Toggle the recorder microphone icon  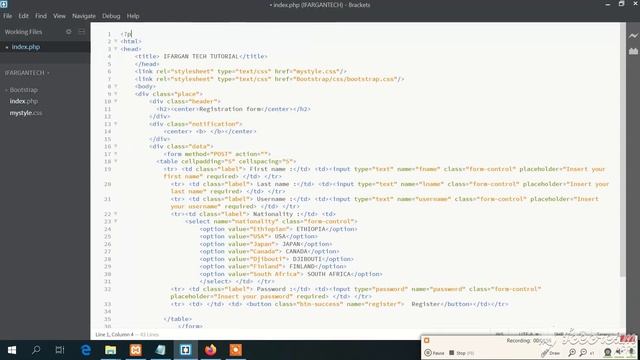point(632,352)
